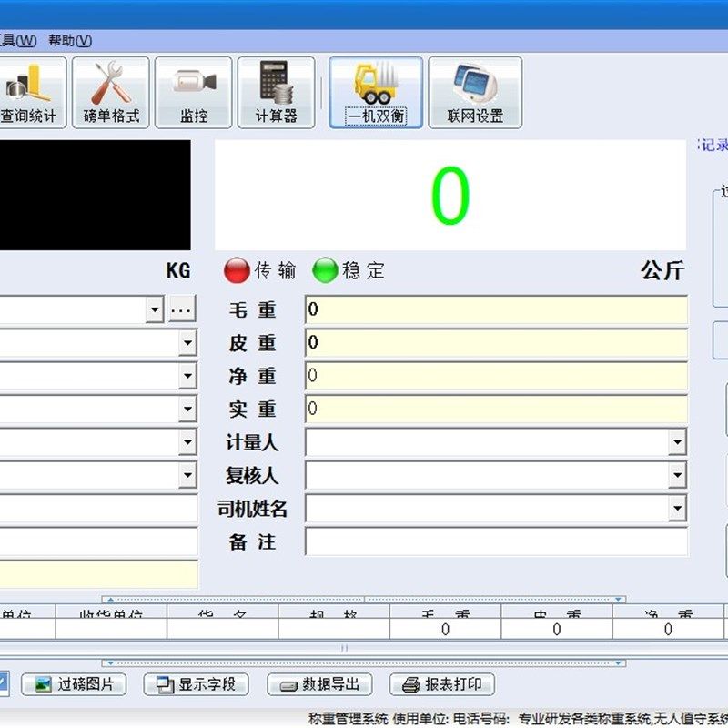Open the 磅单格式 weighbridge slip format tool
Image resolution: width=728 pixels, height=728 pixels.
(x=109, y=91)
